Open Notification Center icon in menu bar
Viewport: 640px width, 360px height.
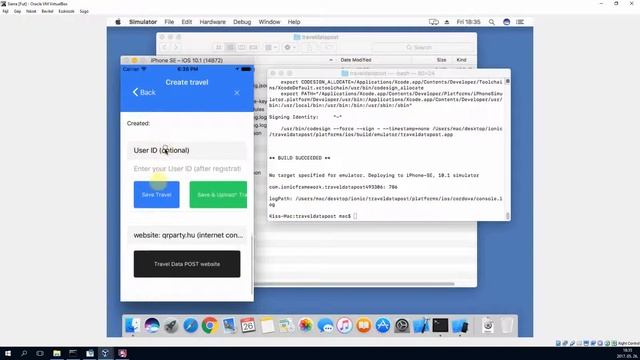(520, 22)
